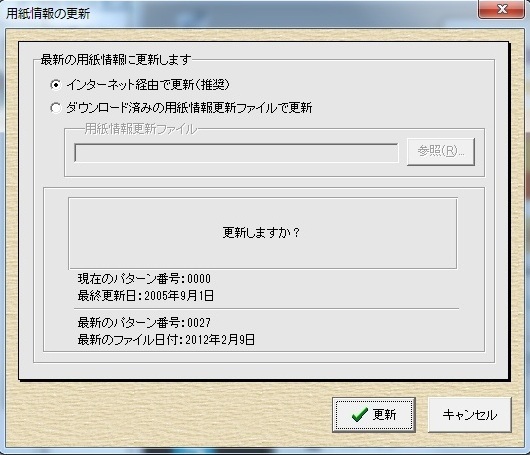Click the greyed 用紙情報更新ファイル group label
Screen dimensions: 530x455
140,129
